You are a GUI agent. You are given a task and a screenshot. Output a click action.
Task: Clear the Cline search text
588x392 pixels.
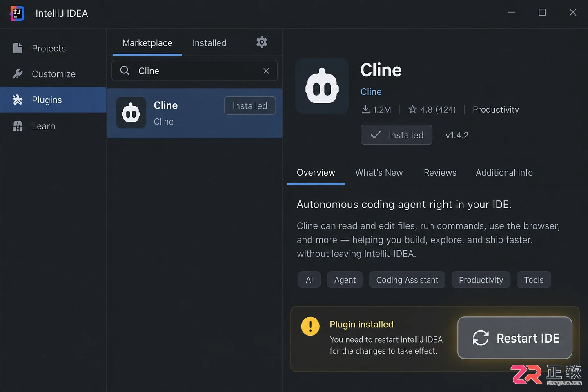coord(266,71)
